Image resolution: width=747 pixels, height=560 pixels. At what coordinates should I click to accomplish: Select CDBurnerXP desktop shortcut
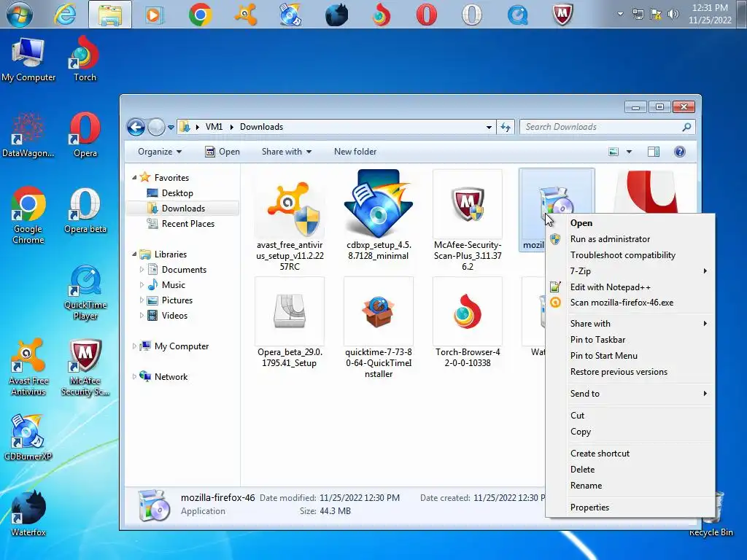28,437
